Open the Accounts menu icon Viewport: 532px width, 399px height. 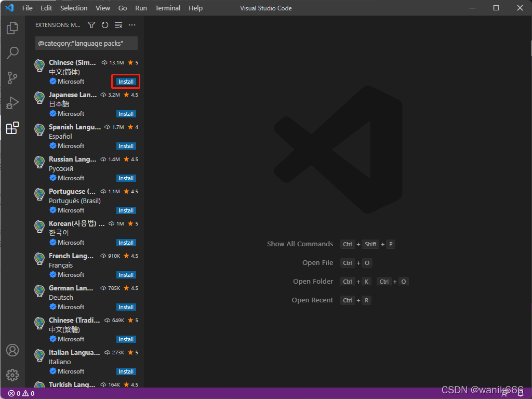pos(12,350)
